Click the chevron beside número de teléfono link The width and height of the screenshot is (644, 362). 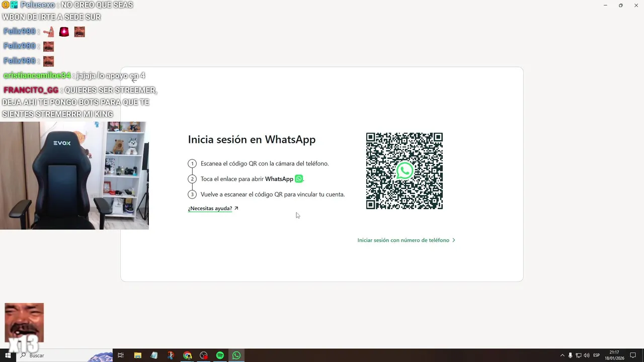454,240
